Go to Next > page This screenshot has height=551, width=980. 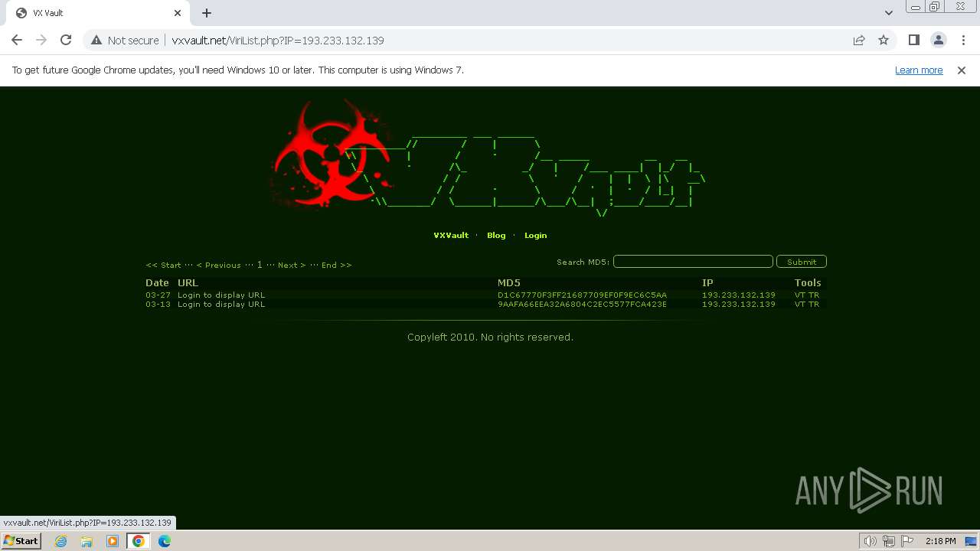coord(292,266)
